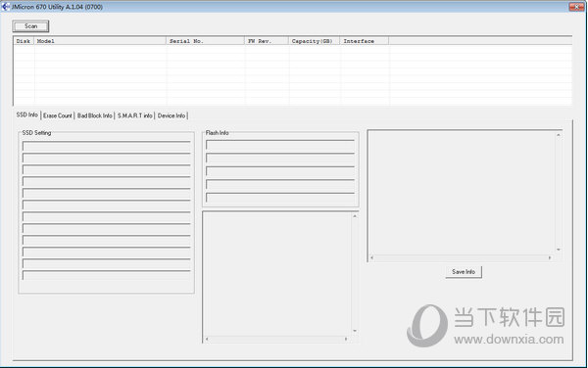Click up arrow of right text box scrollbar
Viewport: 588px width, 368px height.
(x=559, y=135)
